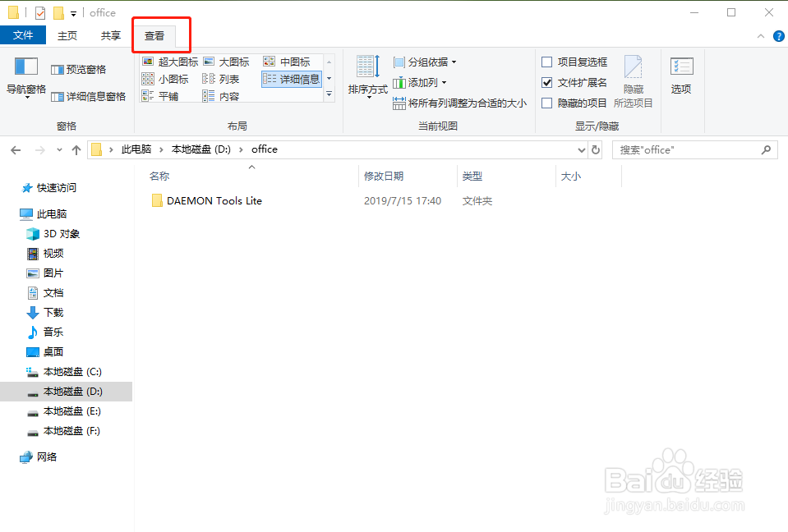The image size is (788, 532).
Task: Choose 内容 layout
Action: 220,96
